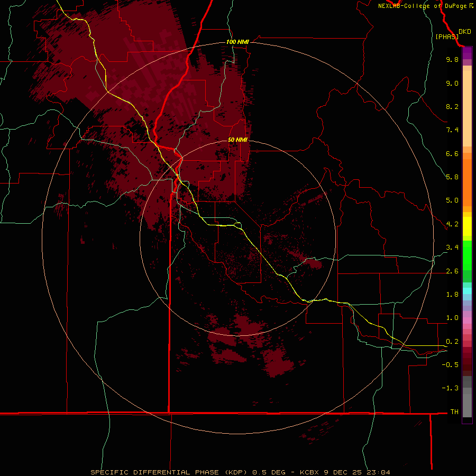Click the Specific Differential Phase KCBX title text

(240, 472)
